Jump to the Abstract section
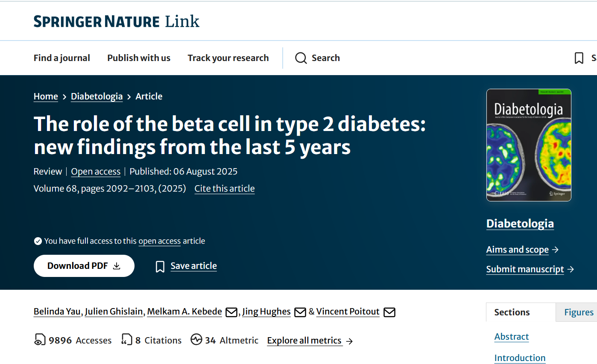Viewport: 597px width, 364px height. coord(512,337)
